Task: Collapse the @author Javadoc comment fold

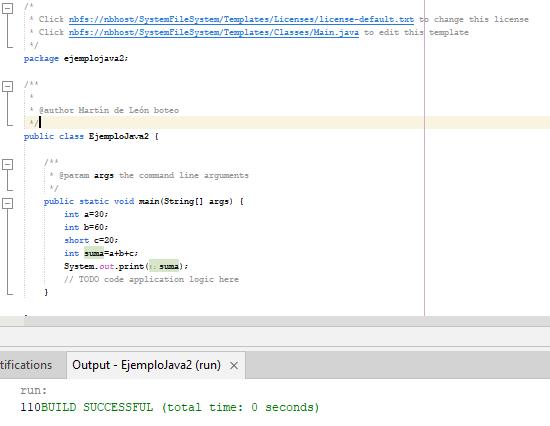Action: 8,86
